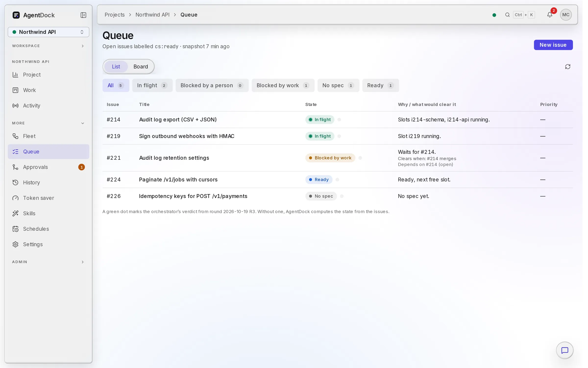Viewport: 588px width, 368px height.
Task: Filter queue by In flight
Action: pyautogui.click(x=152, y=85)
